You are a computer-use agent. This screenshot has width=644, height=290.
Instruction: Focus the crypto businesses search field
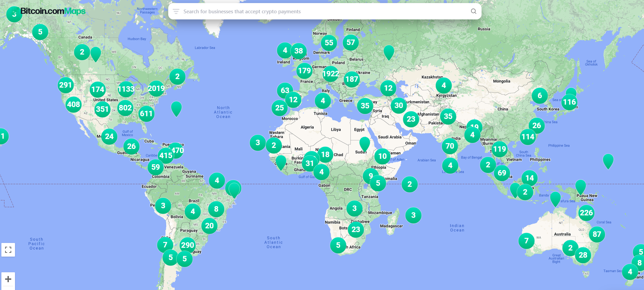[x=325, y=11]
